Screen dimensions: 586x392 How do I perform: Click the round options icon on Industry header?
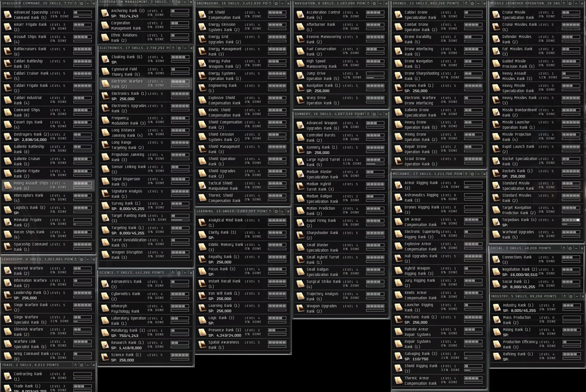pos(570,296)
